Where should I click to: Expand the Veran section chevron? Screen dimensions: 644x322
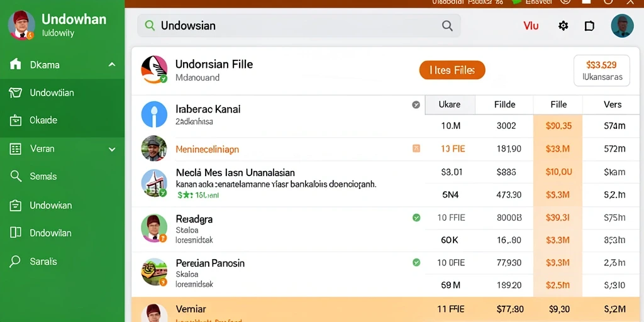(x=112, y=150)
